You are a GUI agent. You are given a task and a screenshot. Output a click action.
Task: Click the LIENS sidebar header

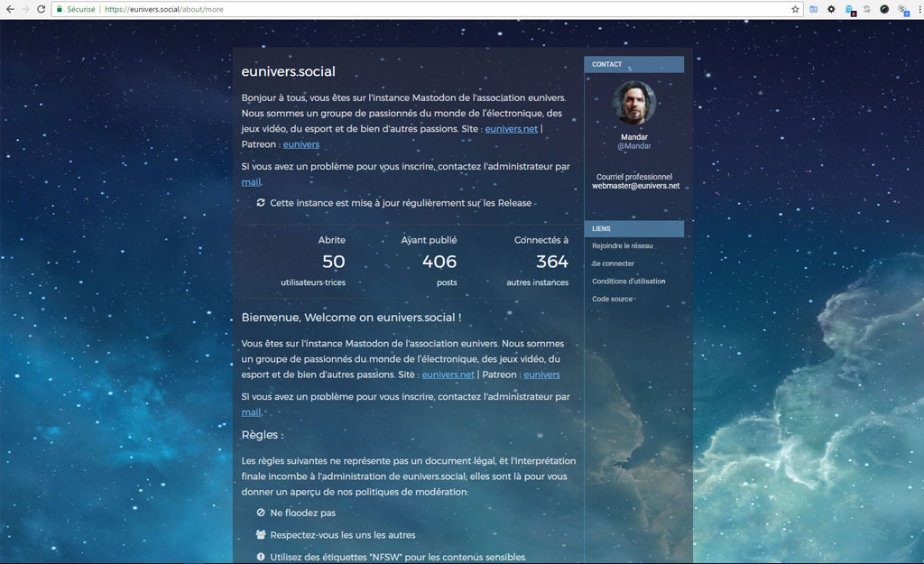[634, 228]
